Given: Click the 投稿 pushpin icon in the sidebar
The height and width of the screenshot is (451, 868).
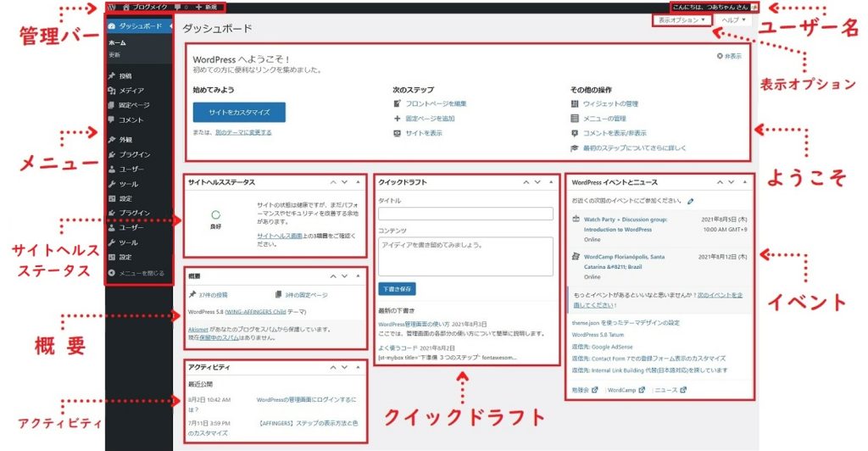Looking at the screenshot, I should point(112,75).
